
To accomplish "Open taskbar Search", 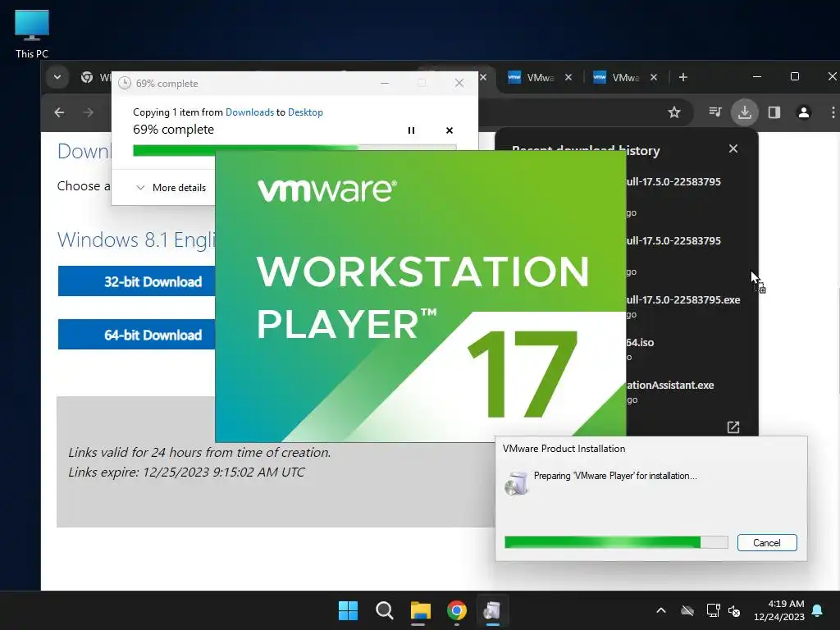I will pos(384,610).
